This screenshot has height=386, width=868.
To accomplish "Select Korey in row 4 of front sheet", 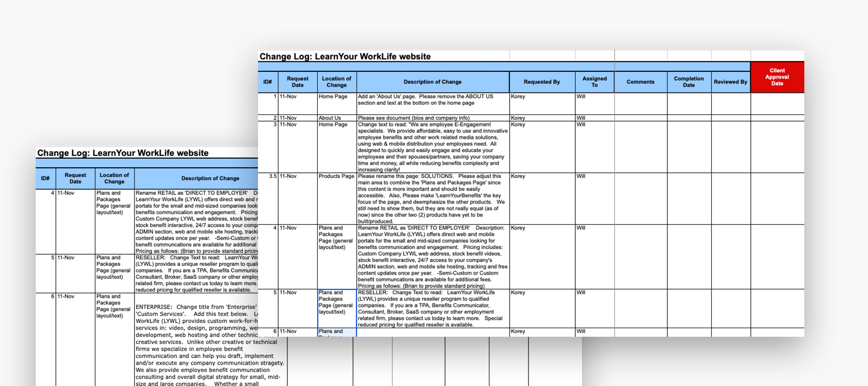I will pos(542,257).
